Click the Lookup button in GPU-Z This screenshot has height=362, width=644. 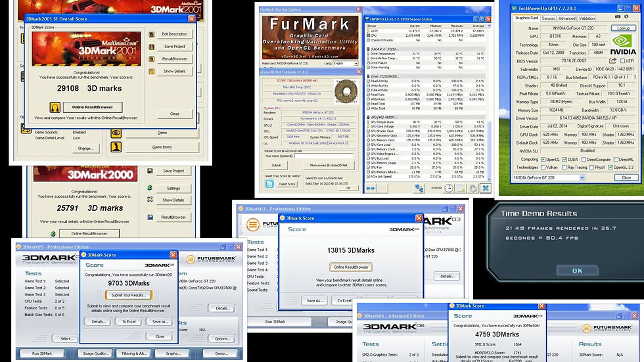click(623, 28)
